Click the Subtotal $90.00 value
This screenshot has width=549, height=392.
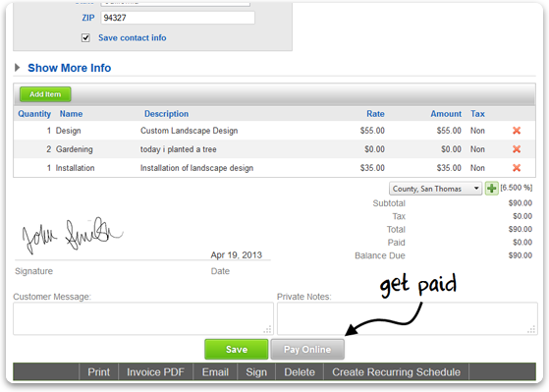[521, 203]
